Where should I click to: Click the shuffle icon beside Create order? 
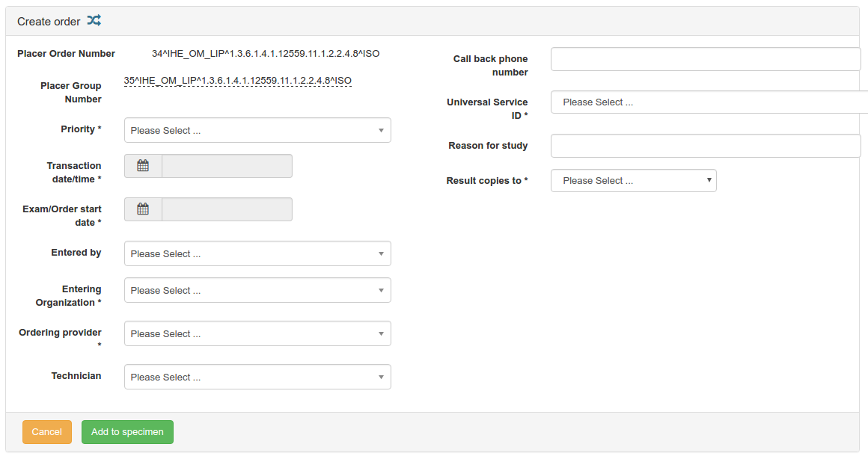(x=94, y=21)
